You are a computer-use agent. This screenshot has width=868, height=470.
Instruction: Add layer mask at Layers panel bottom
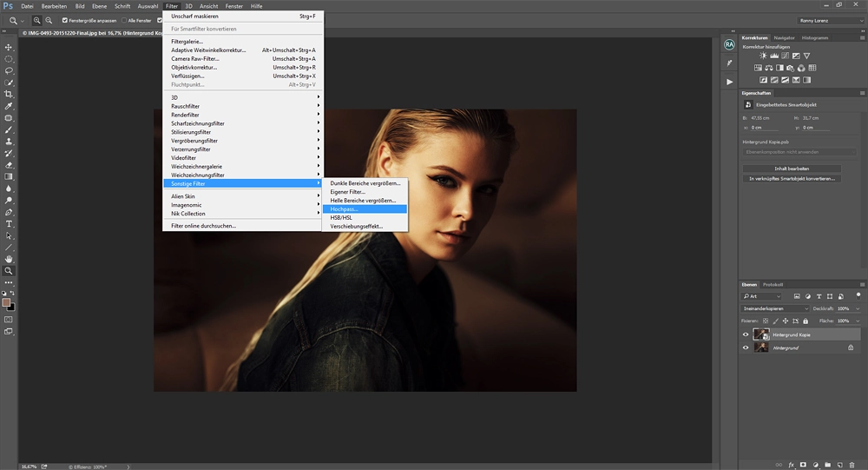tap(803, 465)
